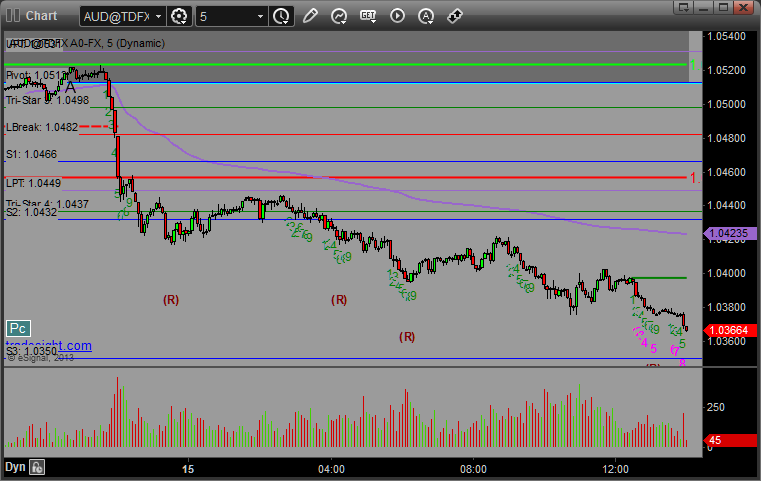
Task: Click the 12:00 time axis label
Action: pyautogui.click(x=615, y=469)
